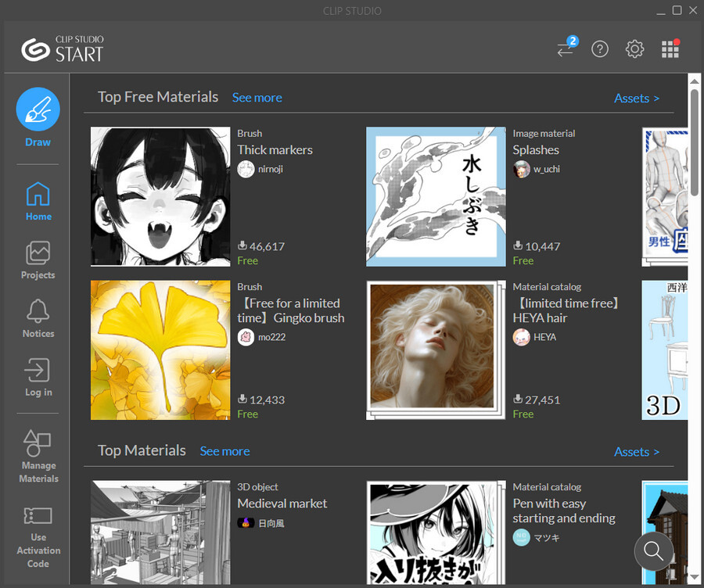Click Free label under HEYA hair
This screenshot has height=588, width=704.
523,414
